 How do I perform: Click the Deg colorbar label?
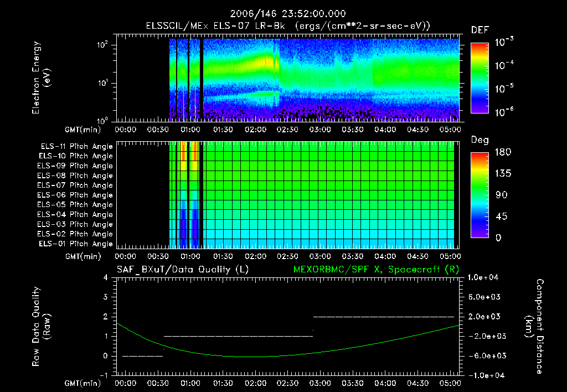pyautogui.click(x=480, y=140)
